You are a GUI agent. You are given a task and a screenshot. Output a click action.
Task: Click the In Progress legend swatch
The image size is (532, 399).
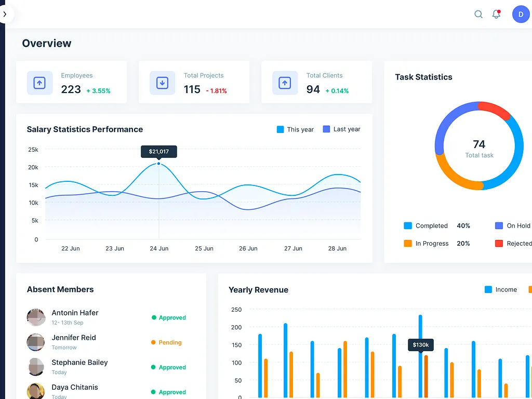408,243
